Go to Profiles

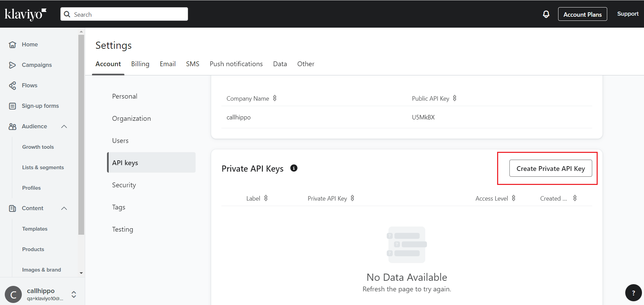31,188
